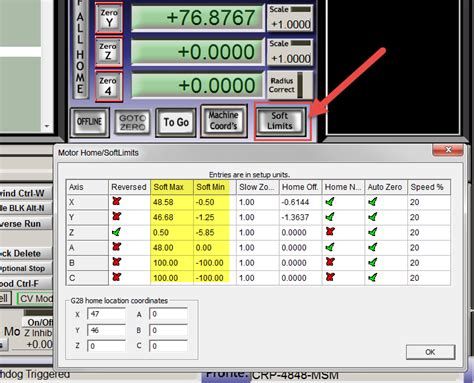
Task: Toggle the Z axis Reversed green check
Action: point(116,232)
